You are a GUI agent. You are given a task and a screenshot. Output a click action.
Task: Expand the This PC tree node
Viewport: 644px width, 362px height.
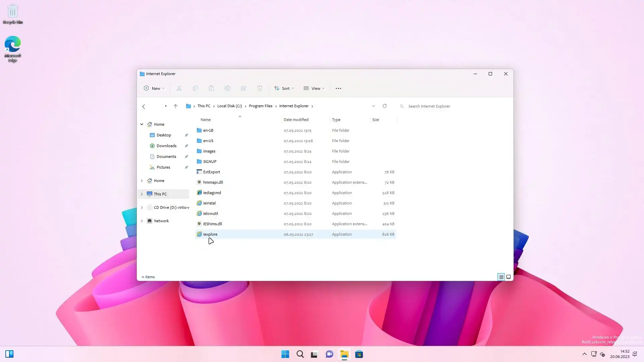pyautogui.click(x=142, y=194)
